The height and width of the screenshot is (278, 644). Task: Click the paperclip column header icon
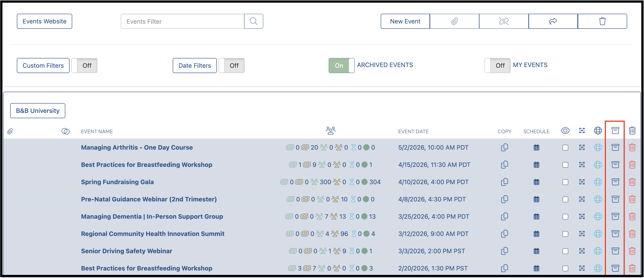coord(10,131)
